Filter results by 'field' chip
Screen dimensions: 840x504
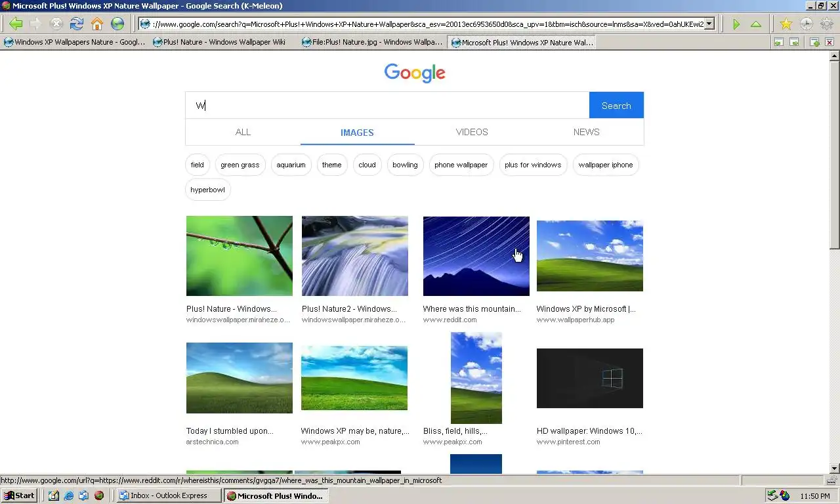click(198, 165)
